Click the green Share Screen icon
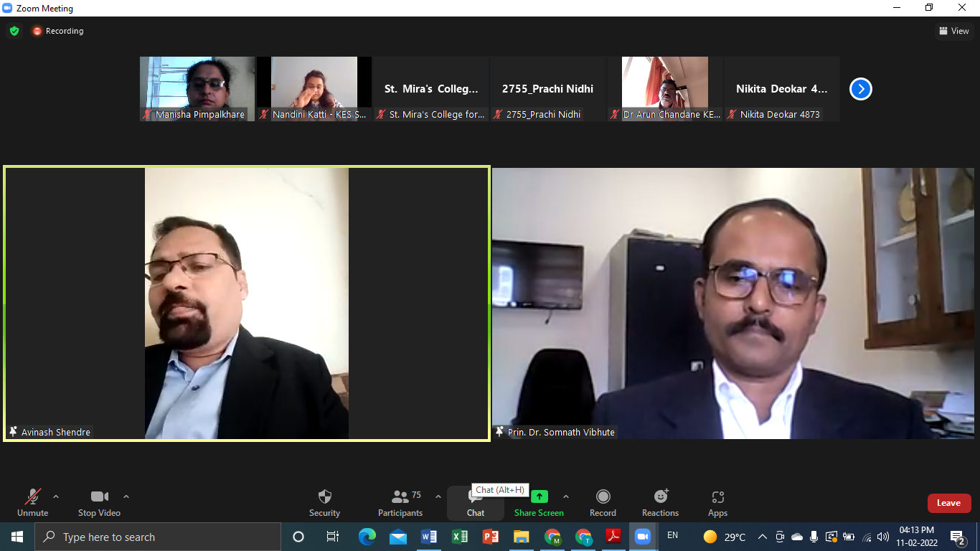Screen dimensions: 980x551 pyautogui.click(x=539, y=496)
